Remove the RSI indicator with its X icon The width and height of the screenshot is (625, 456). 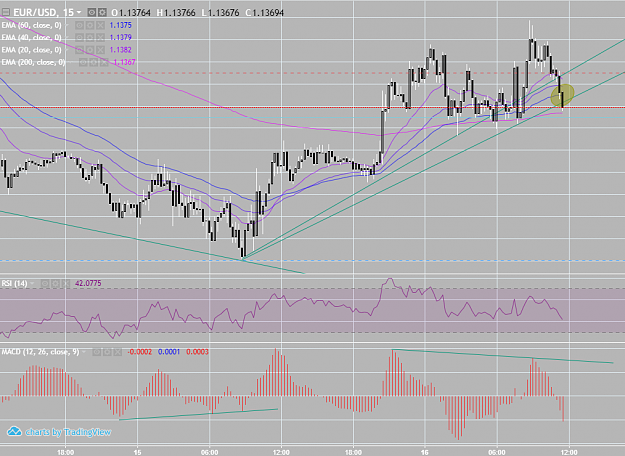[66, 284]
